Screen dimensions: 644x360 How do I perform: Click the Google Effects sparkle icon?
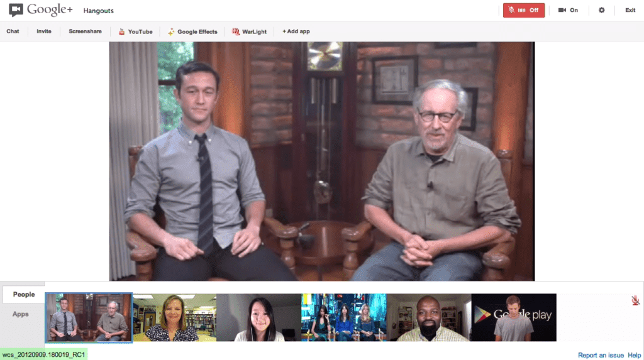(171, 31)
